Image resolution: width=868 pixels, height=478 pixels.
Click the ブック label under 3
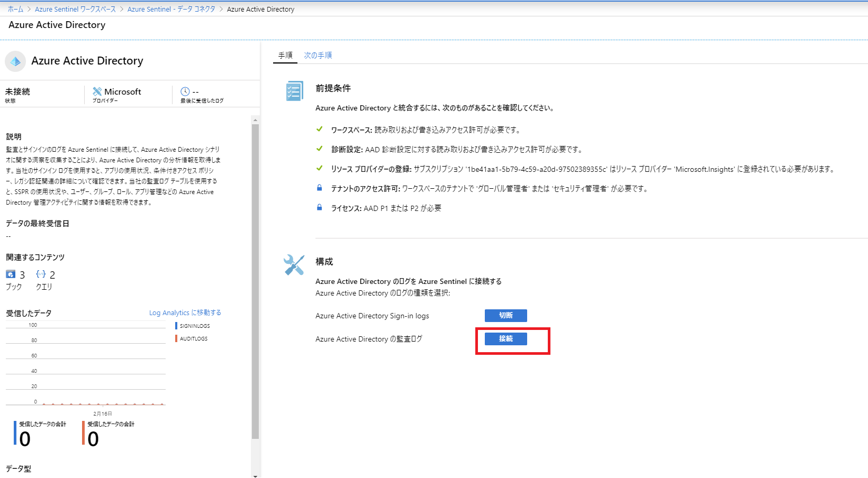tap(14, 287)
